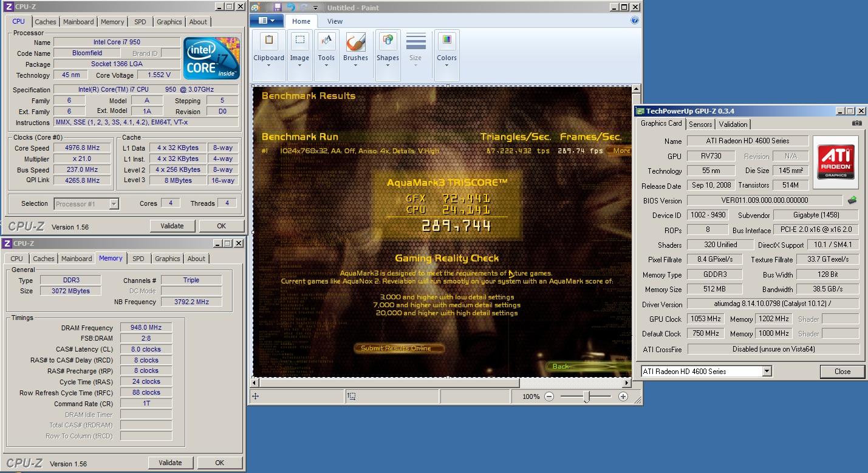868x473 pixels.
Task: Click the Intel Core i7 logo in CPU-Z
Action: coord(212,58)
